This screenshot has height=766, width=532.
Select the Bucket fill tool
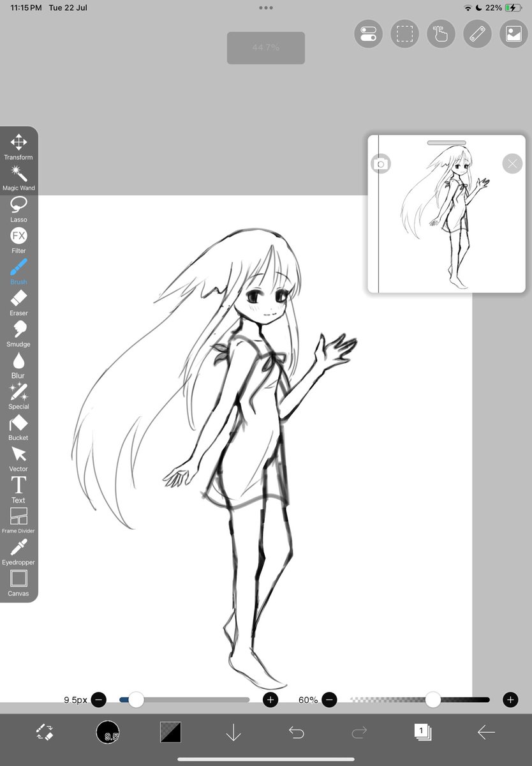pyautogui.click(x=18, y=428)
